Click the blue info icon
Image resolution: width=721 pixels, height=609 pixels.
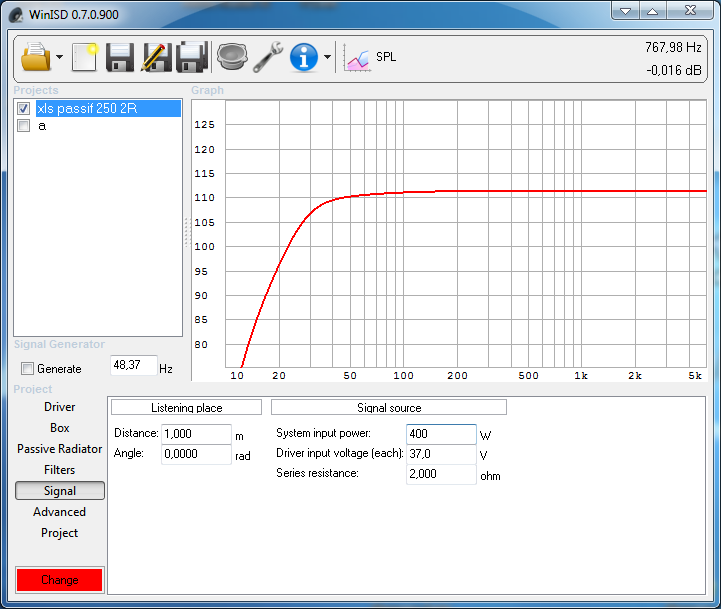click(303, 57)
